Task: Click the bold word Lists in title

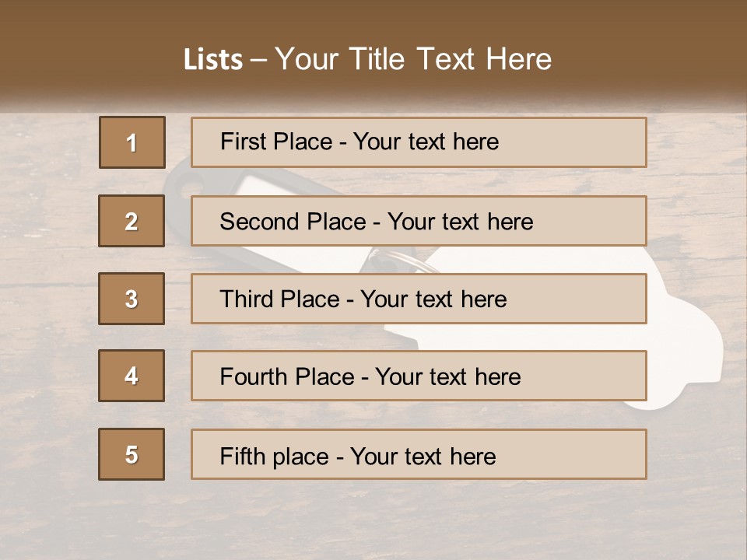Action: coord(212,60)
